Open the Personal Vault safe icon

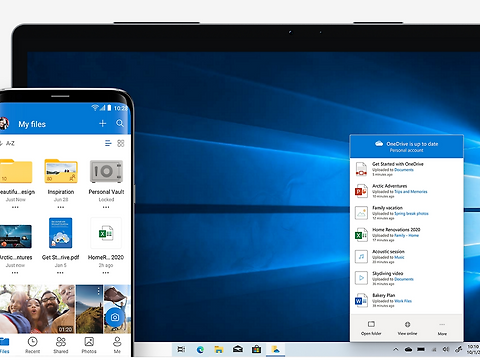[x=106, y=171]
